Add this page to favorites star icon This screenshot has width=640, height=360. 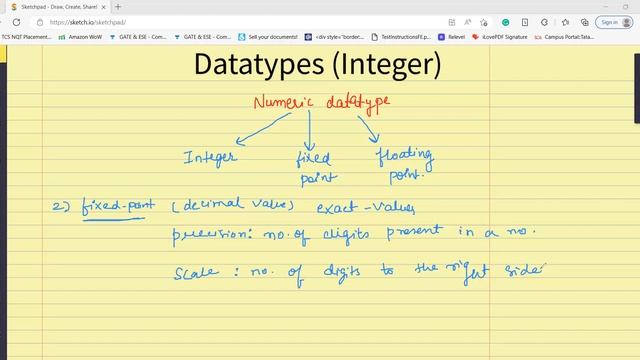tap(484, 22)
